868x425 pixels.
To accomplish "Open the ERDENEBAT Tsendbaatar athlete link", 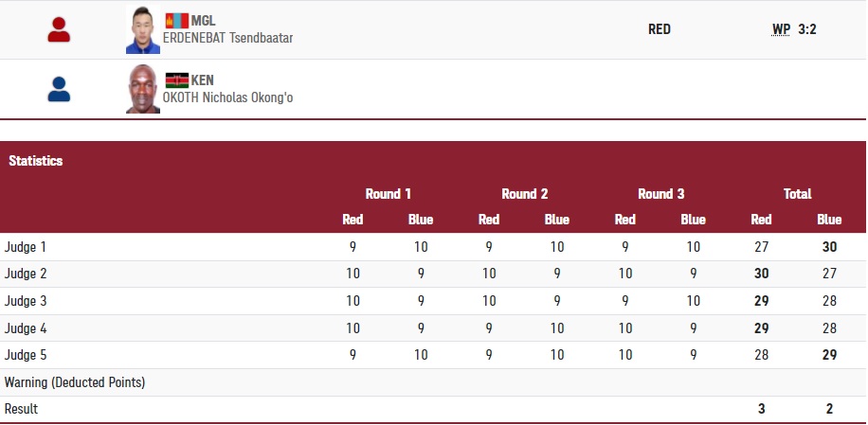I will click(x=228, y=38).
